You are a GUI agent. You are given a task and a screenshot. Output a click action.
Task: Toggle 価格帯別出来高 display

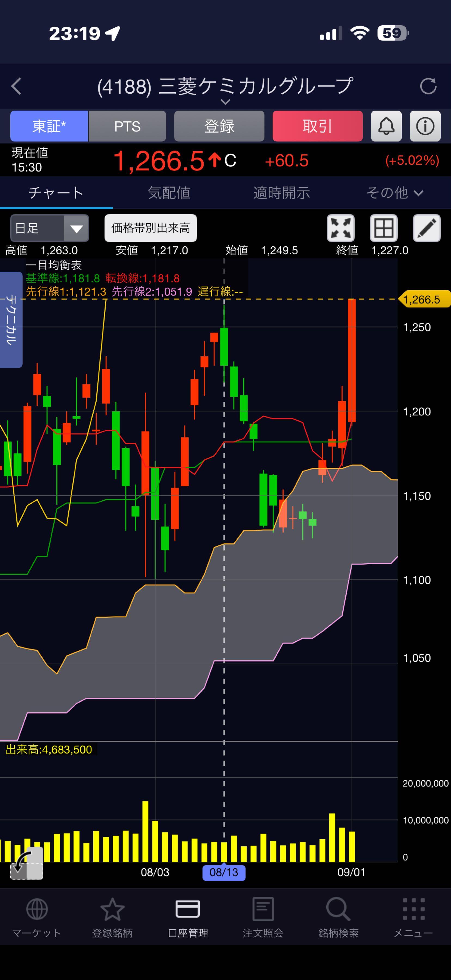(151, 228)
